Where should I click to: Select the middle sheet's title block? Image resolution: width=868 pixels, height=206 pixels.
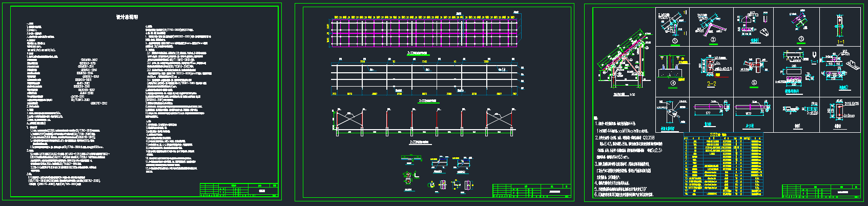point(531,191)
